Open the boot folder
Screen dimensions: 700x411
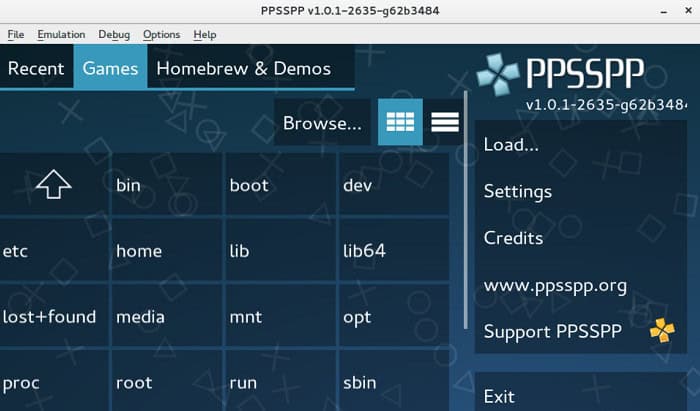tap(281, 184)
